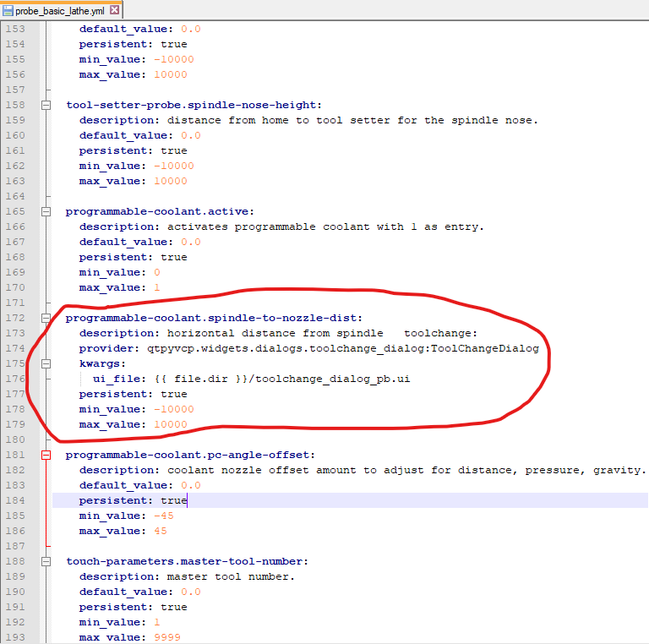Click the ui_file path 'toolchange_dialog_pb.ui'
The image size is (649, 644).
[x=333, y=379]
